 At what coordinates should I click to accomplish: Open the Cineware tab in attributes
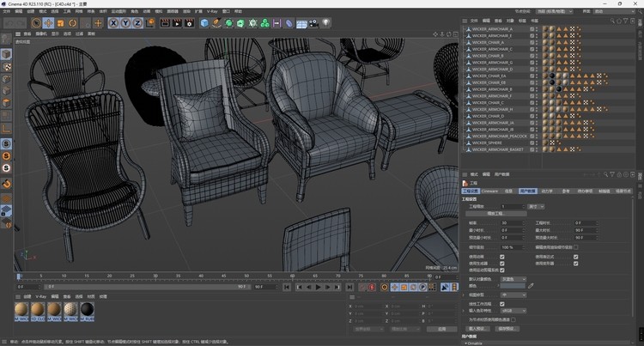point(489,191)
